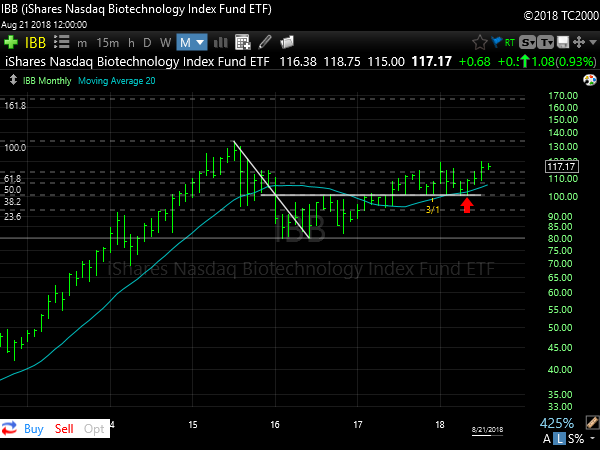Screen dimensions: 600x450
Task: Click the yellow IBB ticker symbol field
Action: (35, 42)
